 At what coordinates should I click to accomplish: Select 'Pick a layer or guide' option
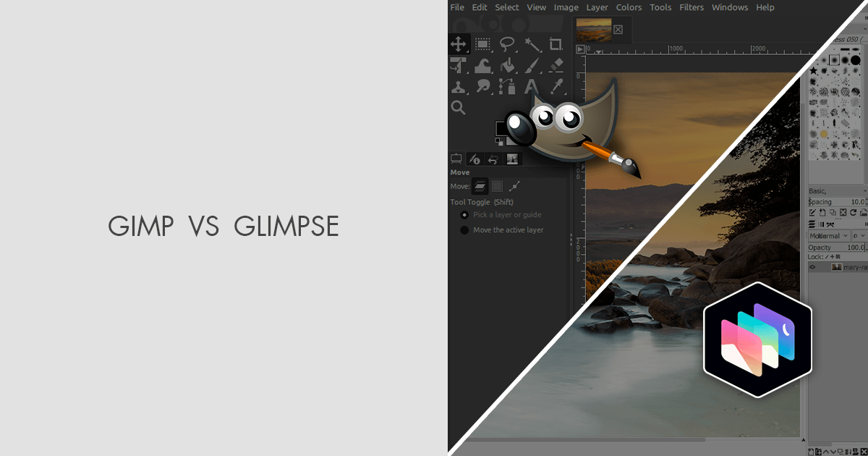(501, 215)
